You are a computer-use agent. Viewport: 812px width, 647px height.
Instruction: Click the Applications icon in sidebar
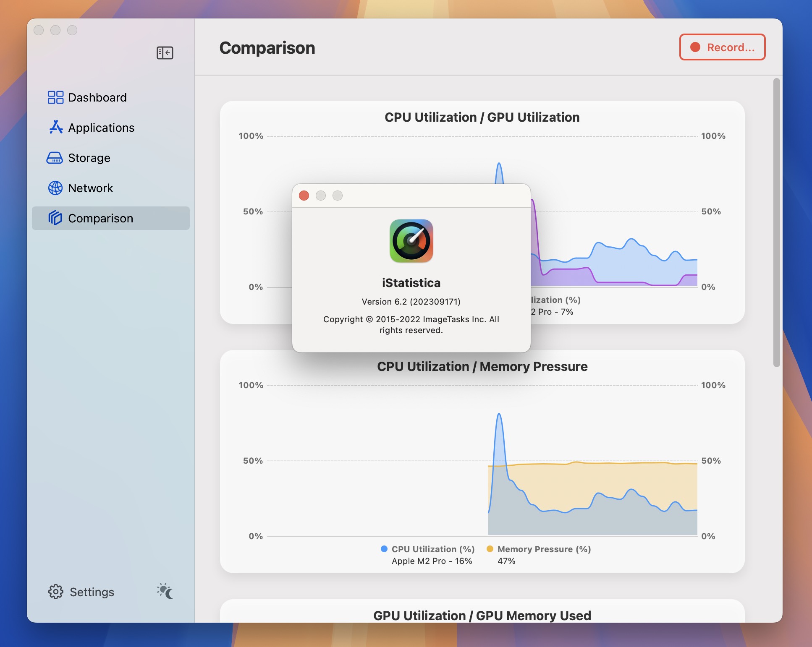pyautogui.click(x=55, y=128)
